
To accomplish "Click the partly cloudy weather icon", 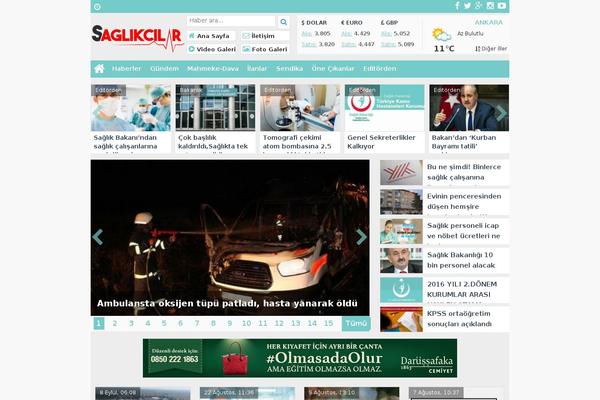I will click(442, 35).
